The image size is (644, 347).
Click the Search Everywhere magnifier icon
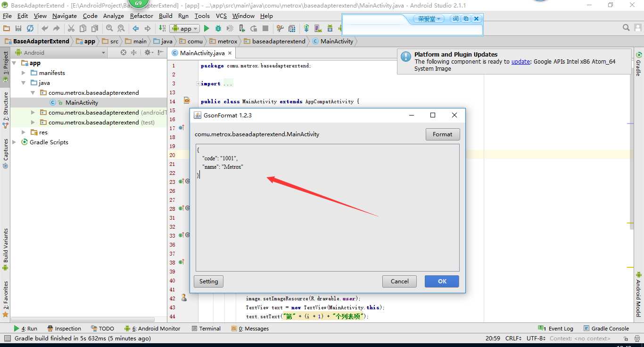[626, 28]
